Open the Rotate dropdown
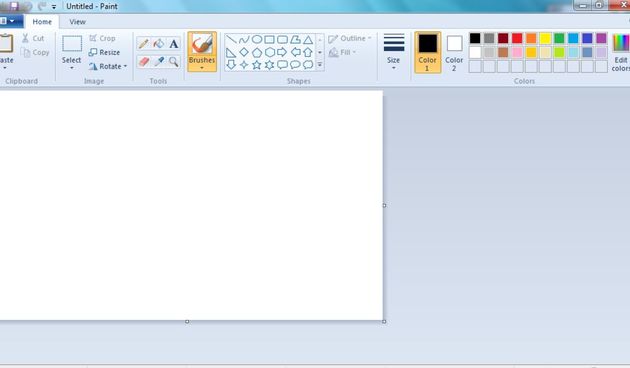This screenshot has width=630, height=368. point(108,66)
